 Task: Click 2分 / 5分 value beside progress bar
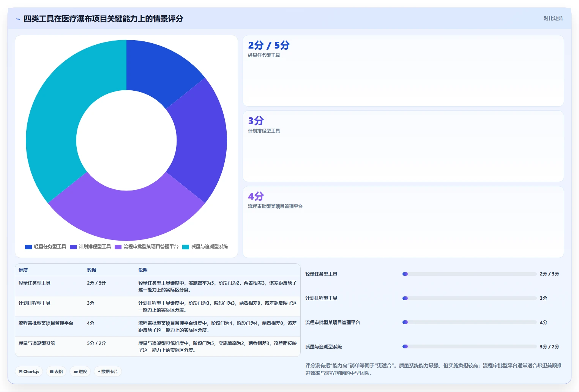549,274
